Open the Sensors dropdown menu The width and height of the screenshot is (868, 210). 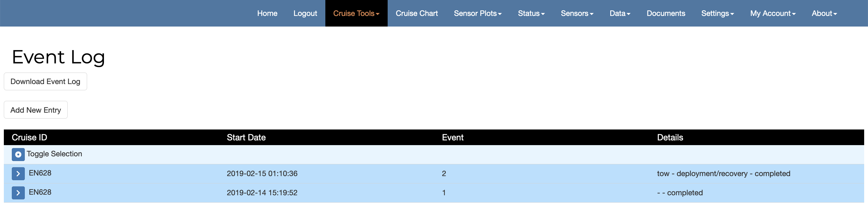point(577,14)
